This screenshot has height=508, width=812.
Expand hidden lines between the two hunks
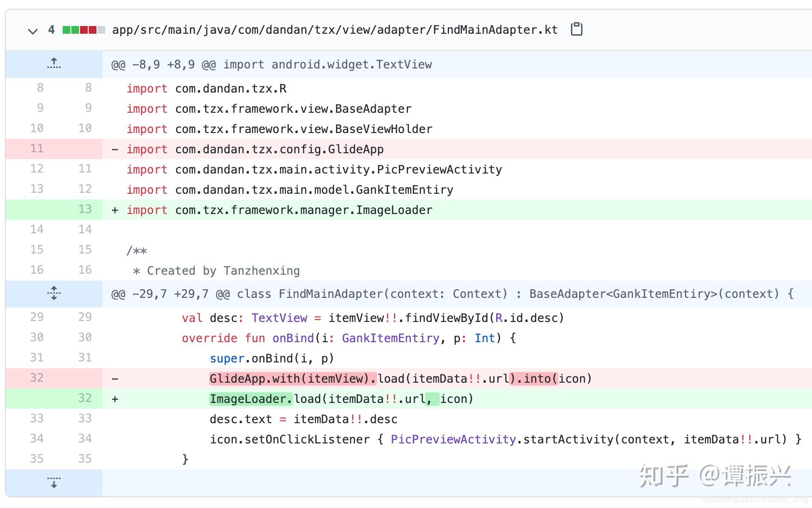pos(54,293)
